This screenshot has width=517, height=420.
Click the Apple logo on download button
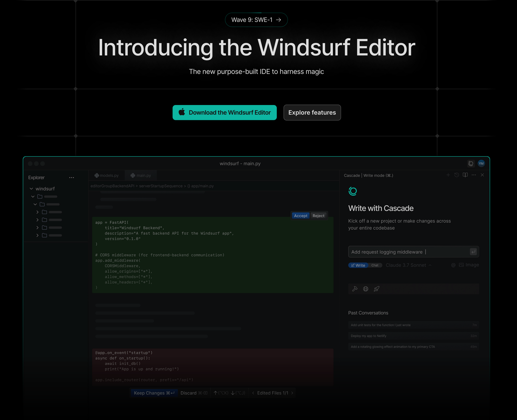pos(182,112)
